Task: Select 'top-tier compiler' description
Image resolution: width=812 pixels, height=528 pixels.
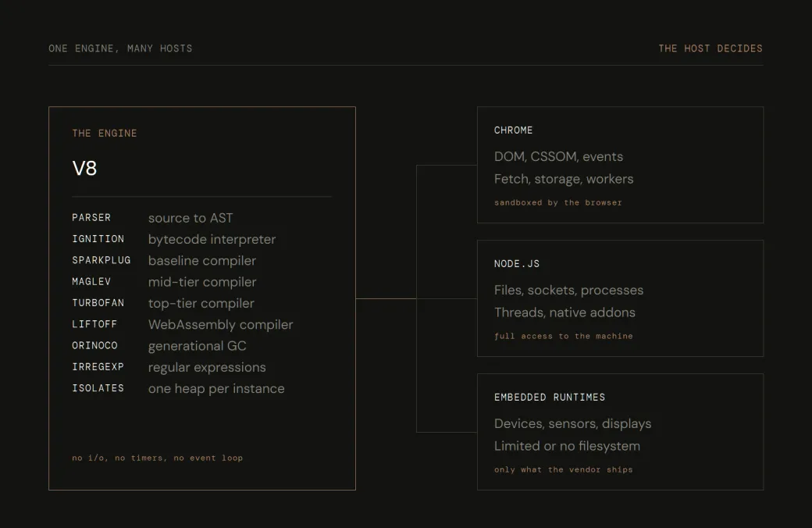Action: click(201, 303)
